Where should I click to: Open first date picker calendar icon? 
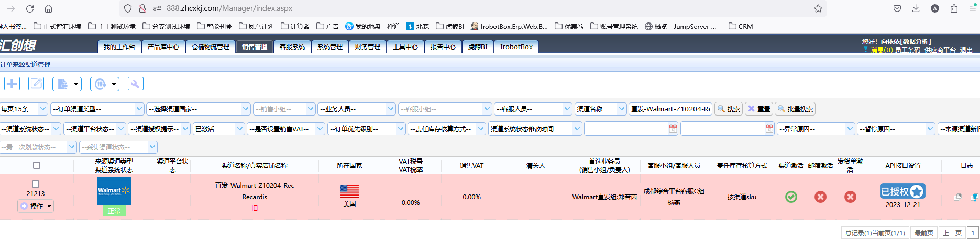[673, 129]
